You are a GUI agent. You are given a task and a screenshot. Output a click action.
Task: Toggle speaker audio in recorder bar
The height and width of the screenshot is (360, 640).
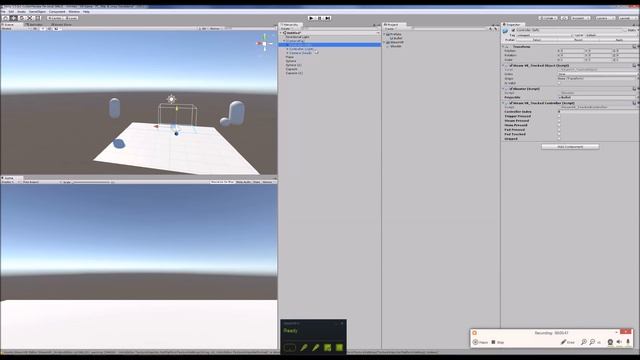click(619, 342)
